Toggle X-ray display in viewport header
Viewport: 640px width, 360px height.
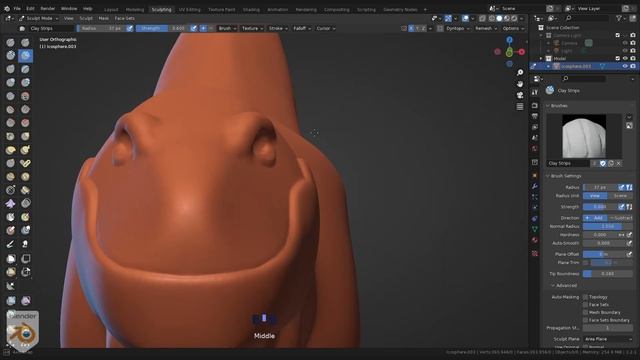pos(482,18)
